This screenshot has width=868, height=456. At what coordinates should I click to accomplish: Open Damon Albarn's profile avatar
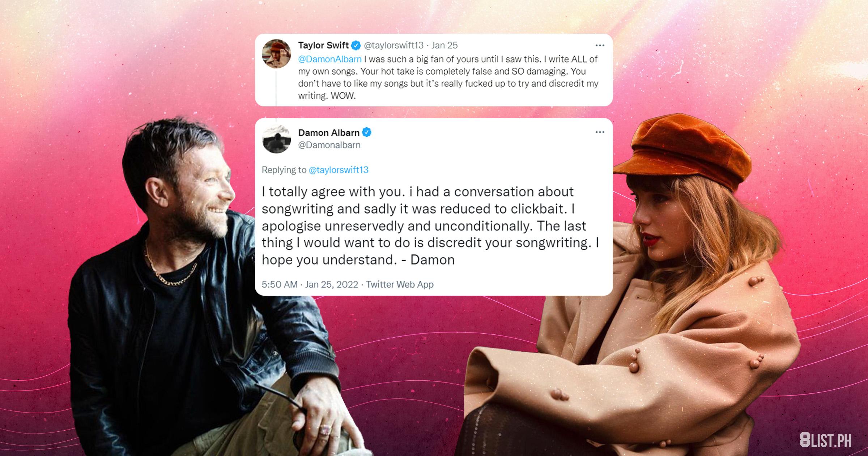(276, 139)
